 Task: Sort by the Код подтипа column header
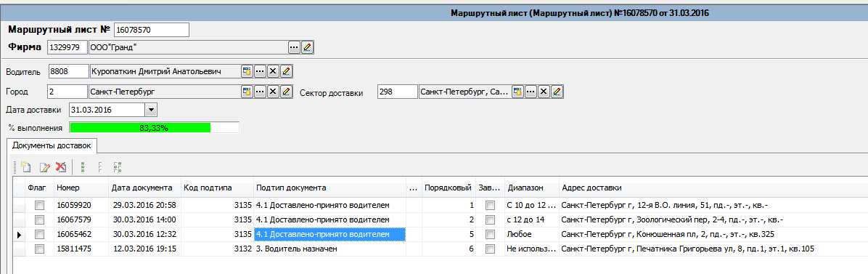click(x=218, y=188)
